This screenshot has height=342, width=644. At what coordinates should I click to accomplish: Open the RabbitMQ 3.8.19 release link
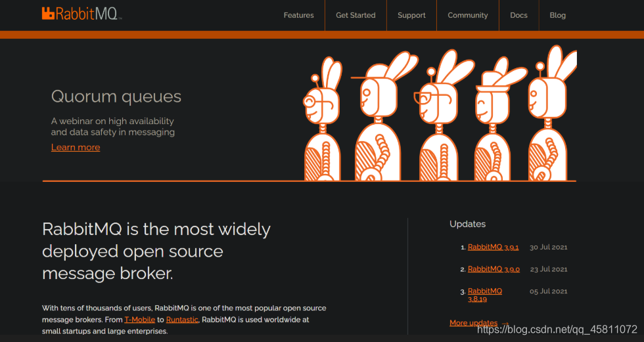485,295
